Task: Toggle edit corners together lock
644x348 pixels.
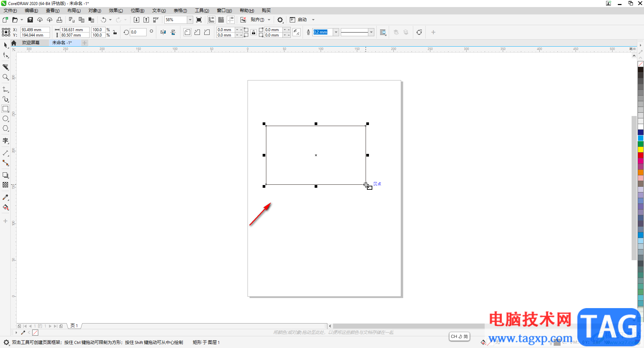Action: (x=254, y=32)
